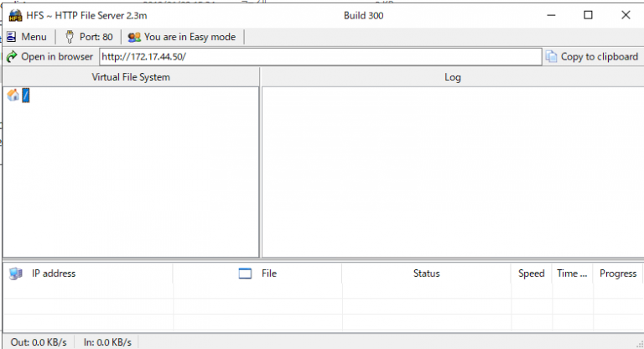This screenshot has height=349, width=644.
Task: Sort connections by IP address column
Action: (x=88, y=273)
